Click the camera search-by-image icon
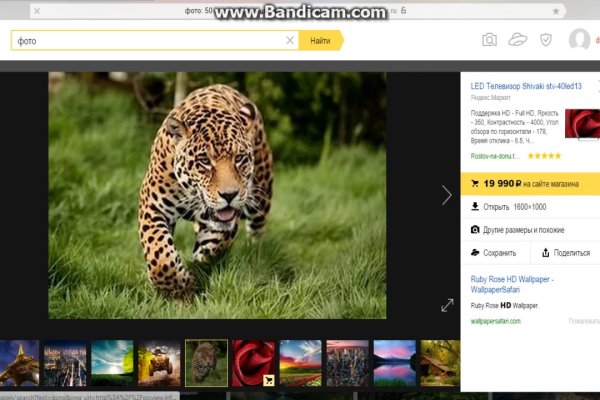The image size is (600, 400). [x=489, y=40]
